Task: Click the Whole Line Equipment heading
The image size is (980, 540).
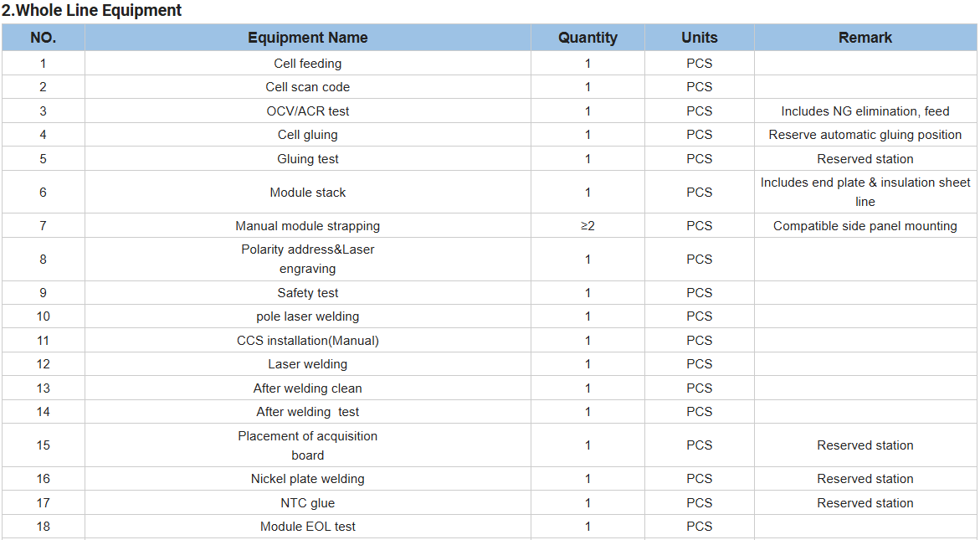Action: coord(92,11)
